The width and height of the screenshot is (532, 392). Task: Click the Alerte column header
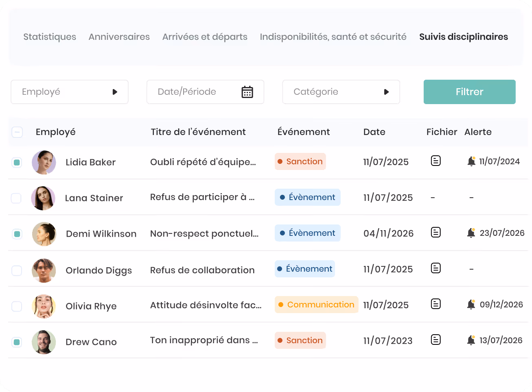point(478,132)
